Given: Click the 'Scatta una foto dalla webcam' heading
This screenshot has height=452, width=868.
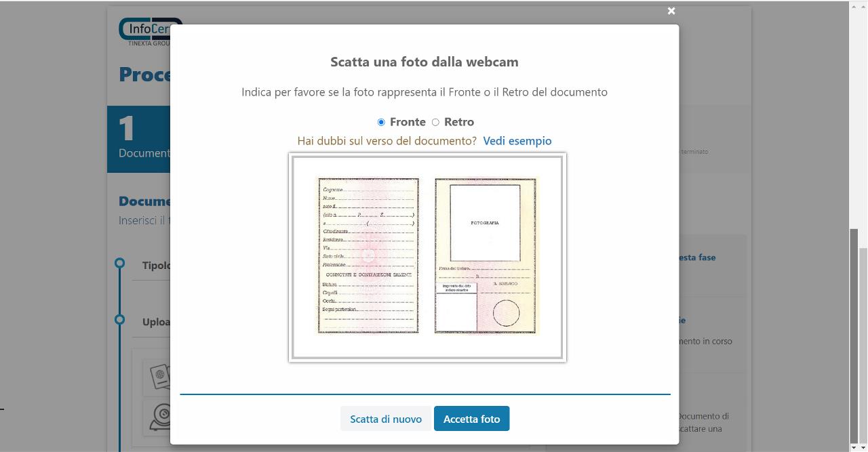Looking at the screenshot, I should 424,62.
